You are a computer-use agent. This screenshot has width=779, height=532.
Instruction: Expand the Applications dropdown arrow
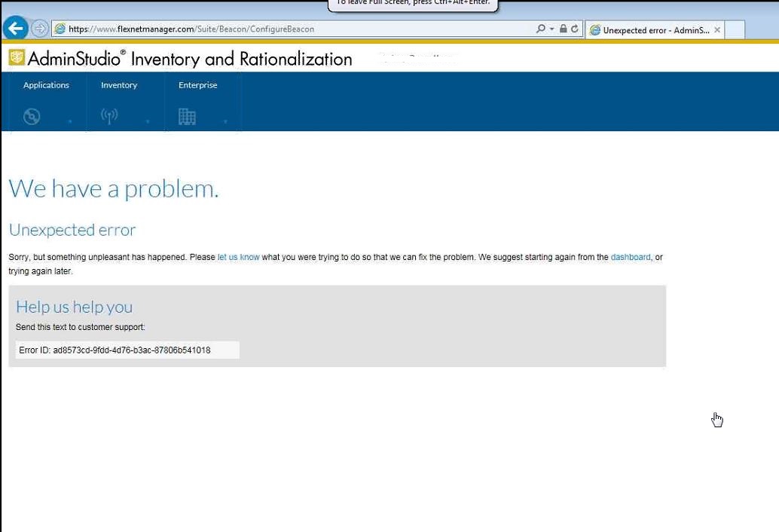coord(70,121)
